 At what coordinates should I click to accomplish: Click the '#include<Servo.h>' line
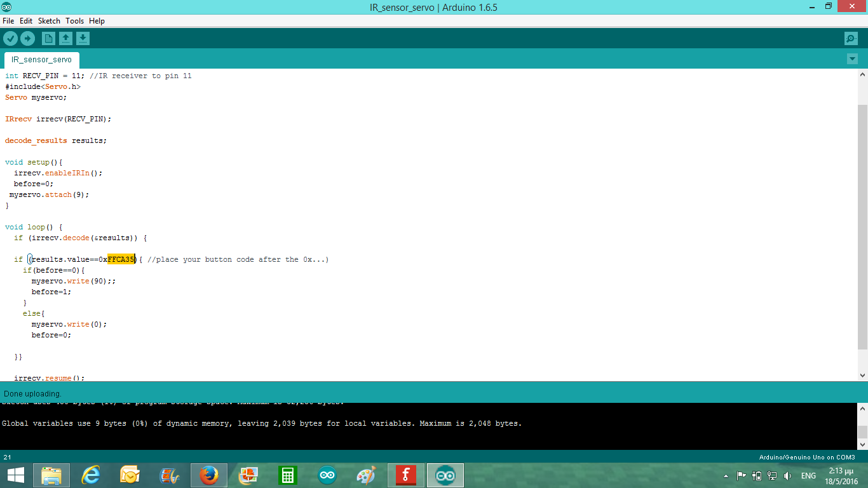pyautogui.click(x=43, y=86)
